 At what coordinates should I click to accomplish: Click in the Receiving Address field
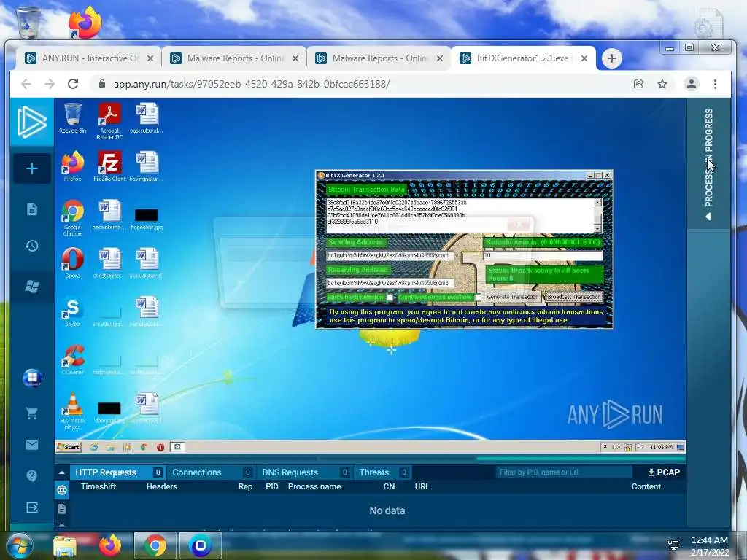tap(390, 284)
